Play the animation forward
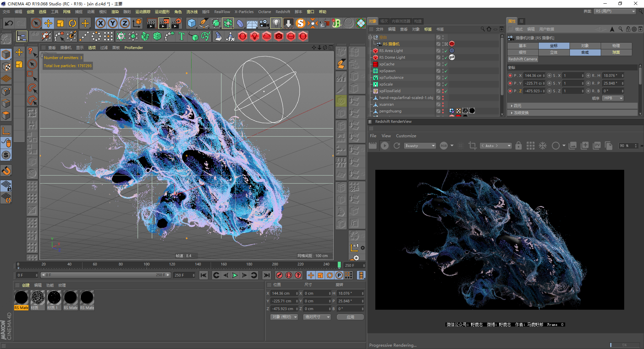Viewport: 644px width, 349px height. [x=235, y=276]
